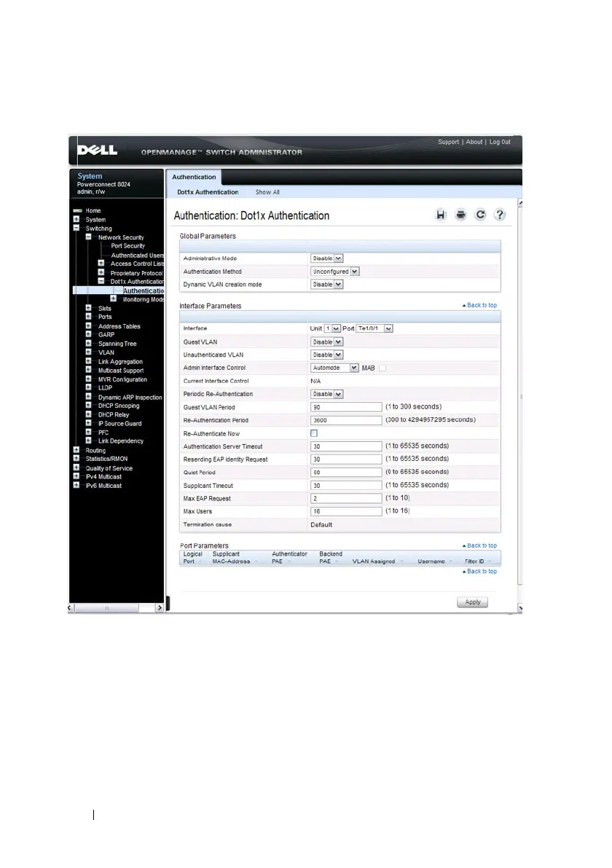This screenshot has width=612, height=868.
Task: Click the Print icon
Action: point(460,215)
